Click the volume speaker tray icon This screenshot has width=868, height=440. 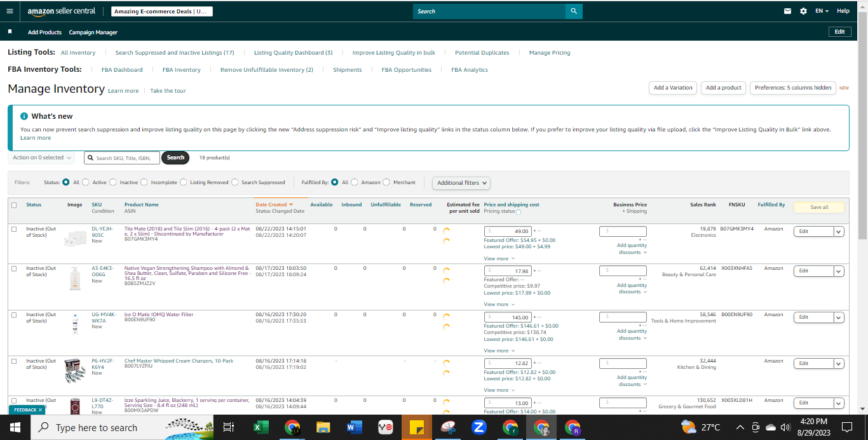point(785,427)
